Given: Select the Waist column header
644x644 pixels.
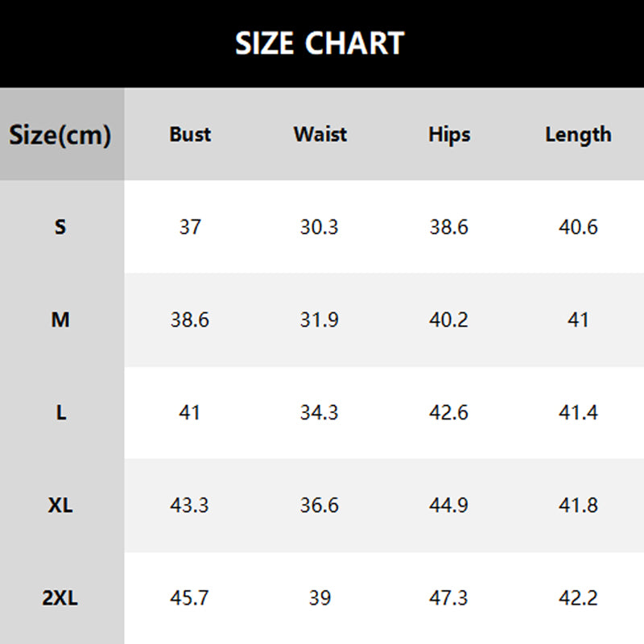Looking at the screenshot, I should [x=320, y=134].
